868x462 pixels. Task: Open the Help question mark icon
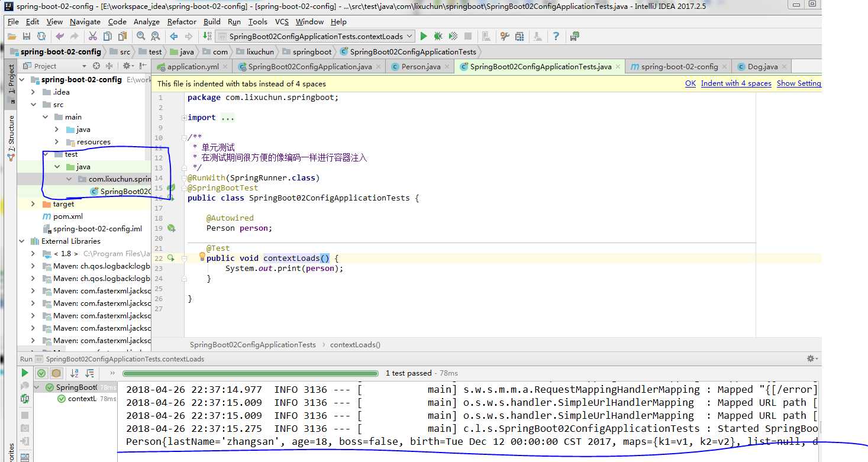pos(556,36)
